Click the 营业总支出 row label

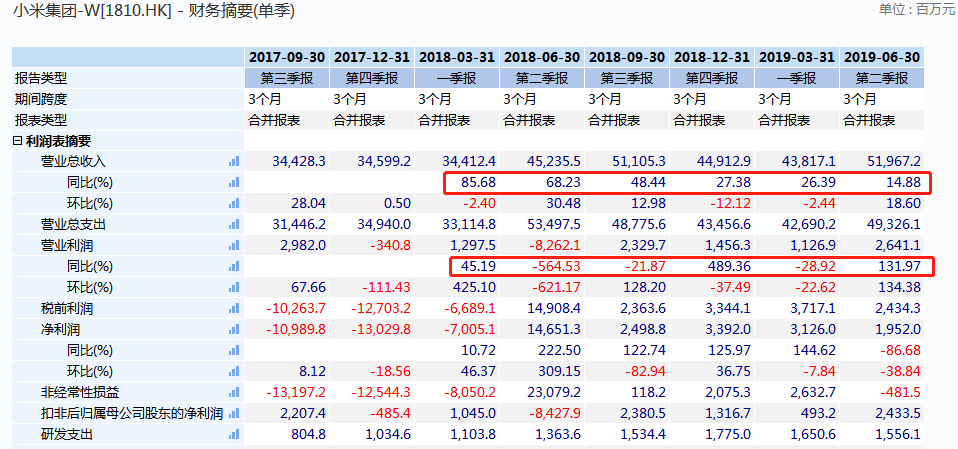tap(73, 224)
